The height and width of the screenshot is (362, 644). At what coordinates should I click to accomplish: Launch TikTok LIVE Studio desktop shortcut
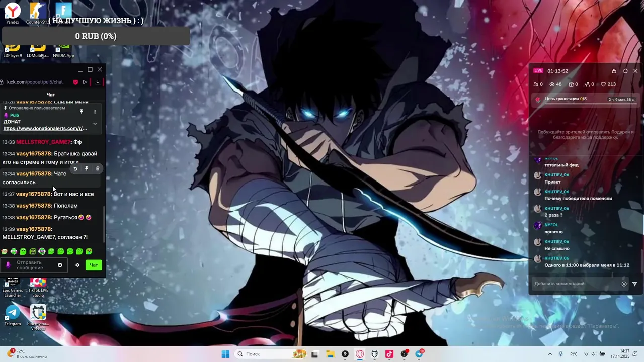coord(38,288)
